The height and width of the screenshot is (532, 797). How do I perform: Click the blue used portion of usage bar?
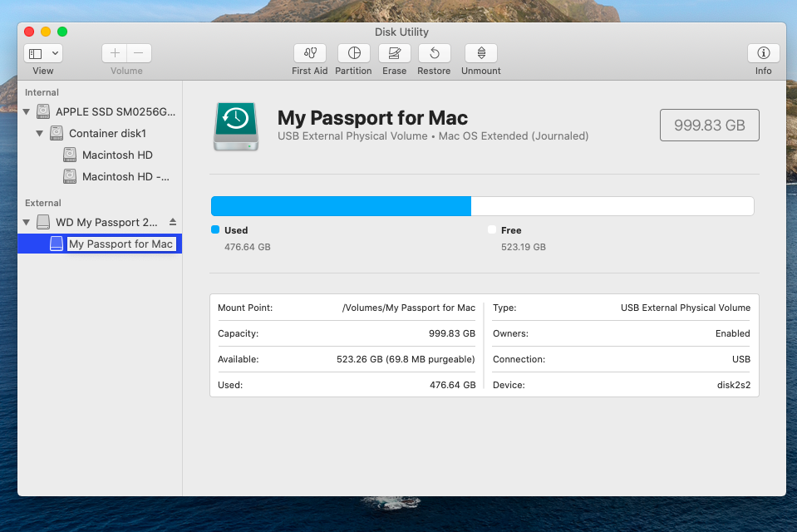[x=341, y=206]
